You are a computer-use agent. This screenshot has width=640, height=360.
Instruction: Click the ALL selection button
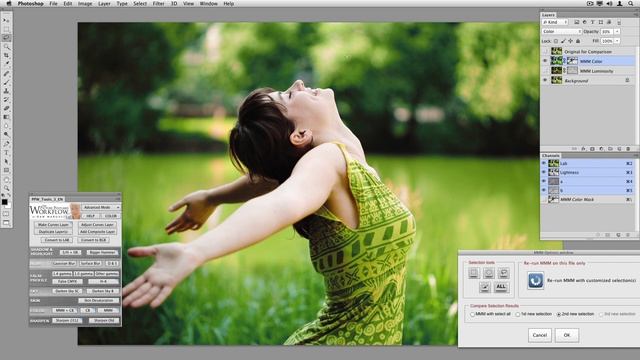[501, 287]
